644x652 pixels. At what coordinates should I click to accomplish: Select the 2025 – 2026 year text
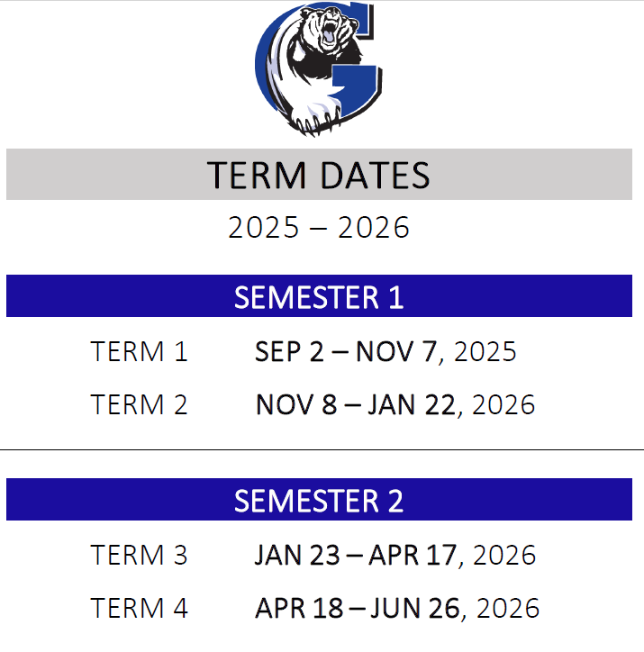pyautogui.click(x=319, y=228)
